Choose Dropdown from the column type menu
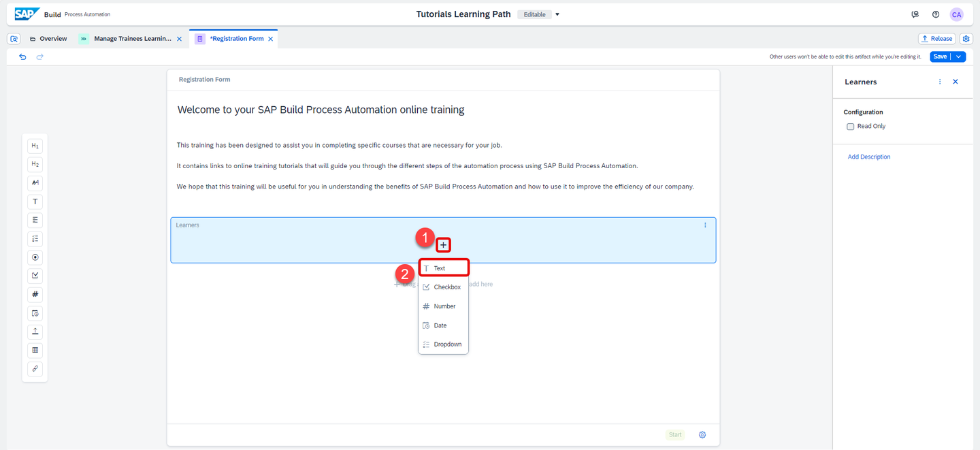Image resolution: width=980 pixels, height=450 pixels. pos(444,344)
